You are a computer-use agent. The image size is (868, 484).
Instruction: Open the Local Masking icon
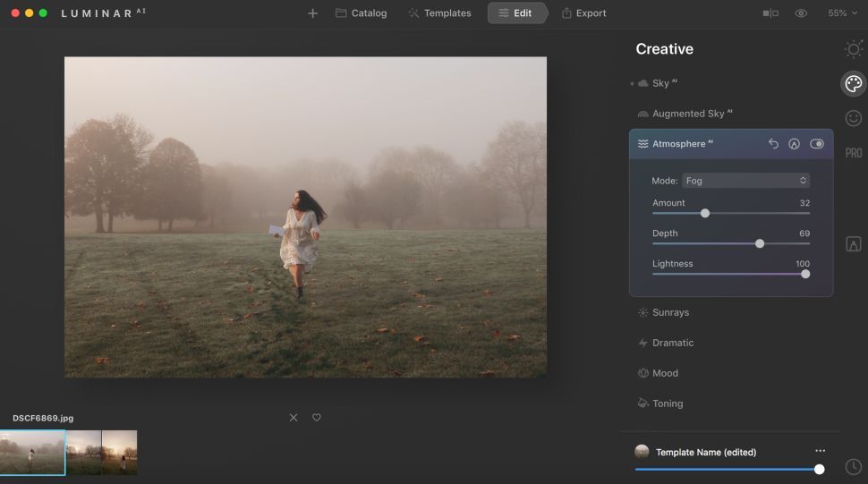(x=853, y=244)
